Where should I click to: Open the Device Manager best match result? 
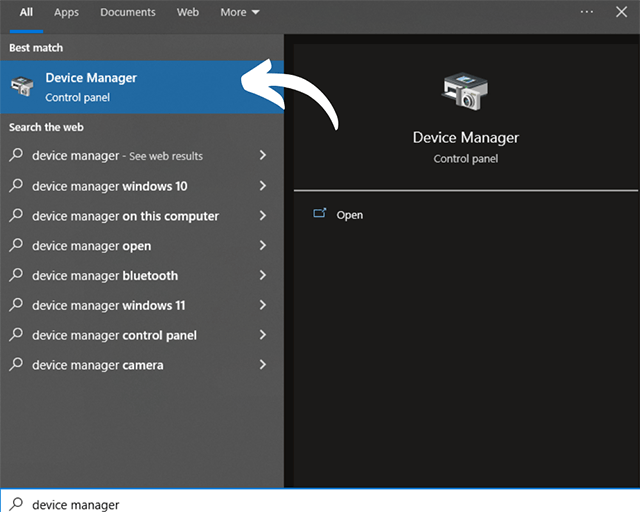point(142,87)
